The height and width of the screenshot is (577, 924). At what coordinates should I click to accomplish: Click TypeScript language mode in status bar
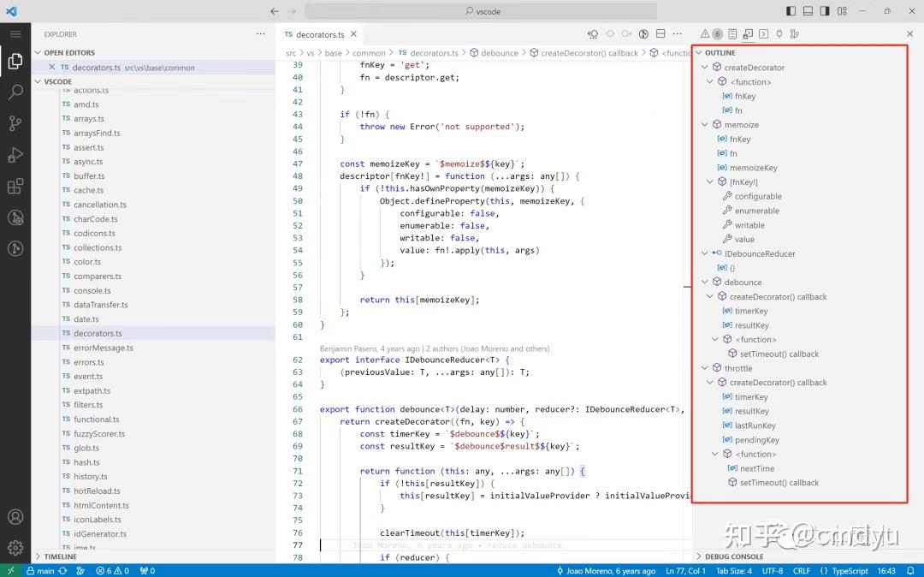849,570
